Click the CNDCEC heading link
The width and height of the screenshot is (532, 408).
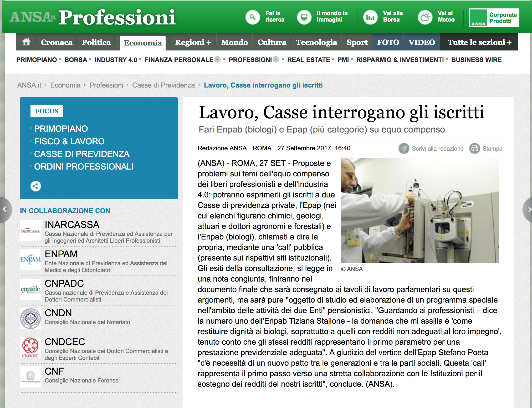pyautogui.click(x=65, y=342)
